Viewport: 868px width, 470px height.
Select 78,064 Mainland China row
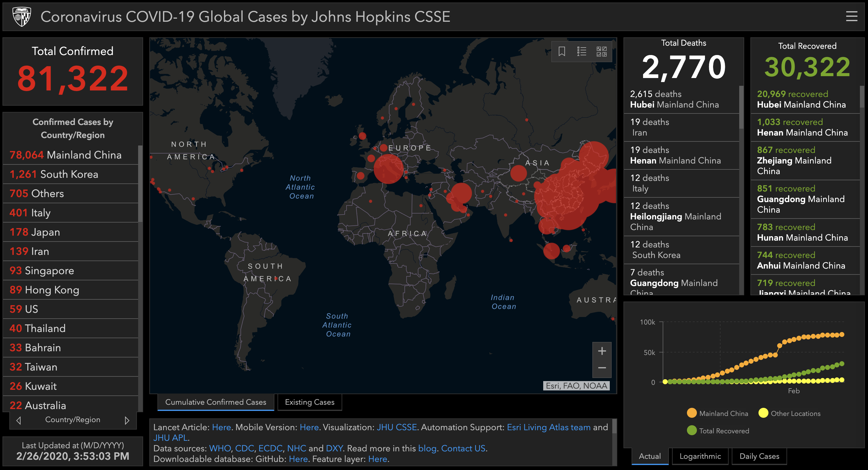[x=70, y=155]
